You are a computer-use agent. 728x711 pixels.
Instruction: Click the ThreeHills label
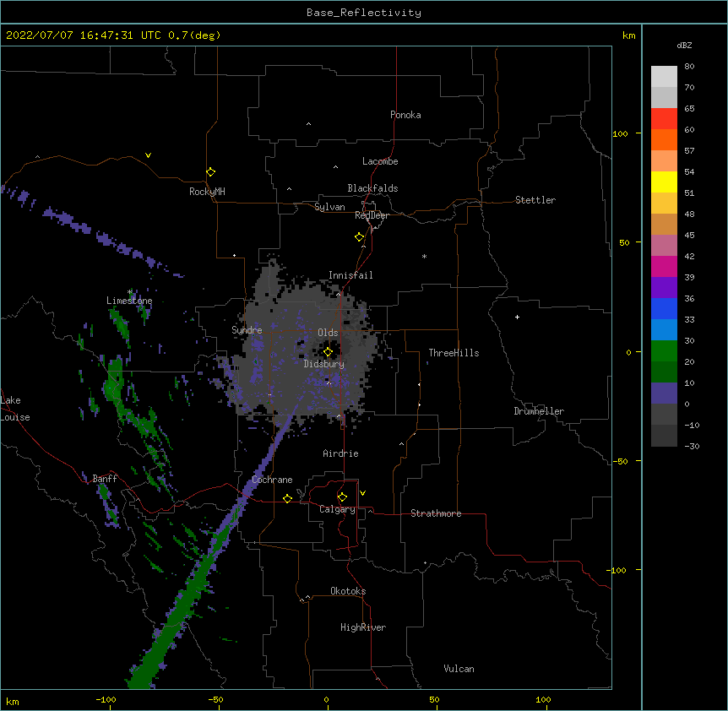454,353
